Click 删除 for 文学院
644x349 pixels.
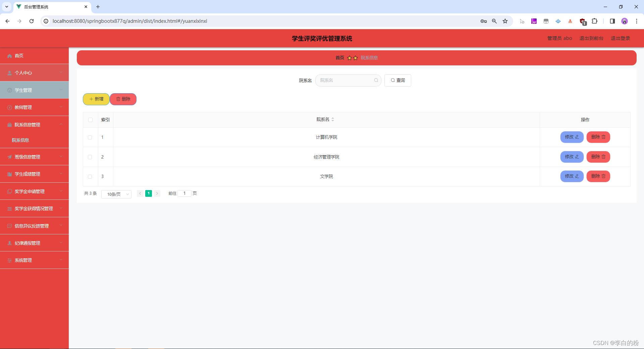pyautogui.click(x=598, y=176)
